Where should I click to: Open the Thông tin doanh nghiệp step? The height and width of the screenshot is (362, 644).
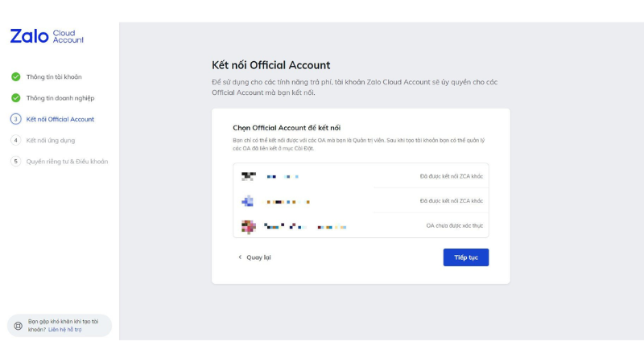[x=60, y=98]
